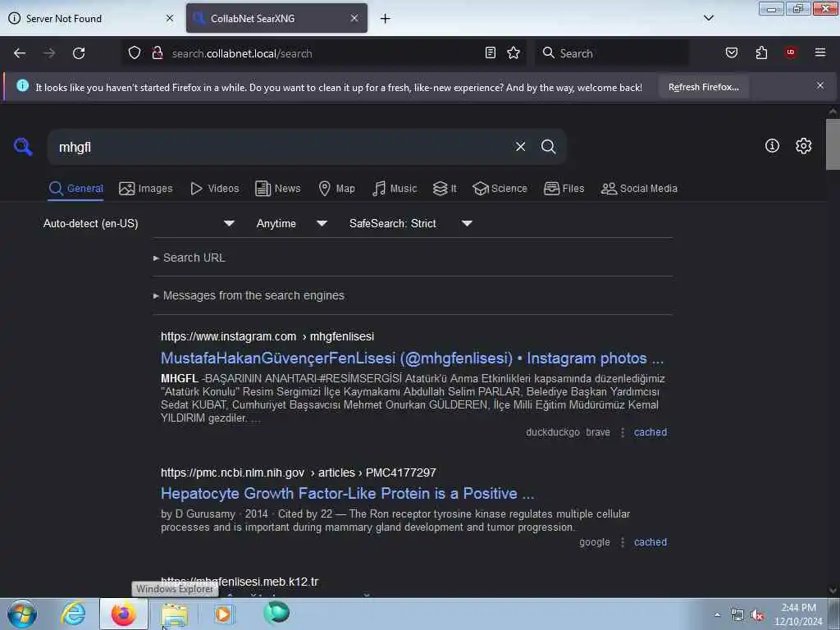Open the Firefox hamburger application menu
Viewport: 840px width, 630px height.
[x=820, y=52]
